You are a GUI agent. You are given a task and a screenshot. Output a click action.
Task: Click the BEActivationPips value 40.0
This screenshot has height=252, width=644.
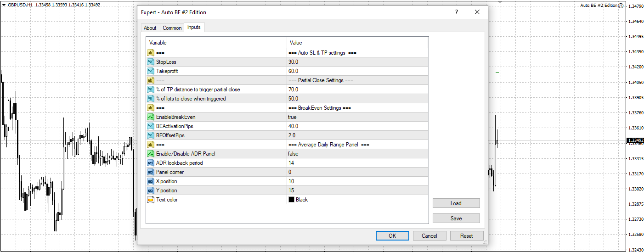(x=293, y=126)
